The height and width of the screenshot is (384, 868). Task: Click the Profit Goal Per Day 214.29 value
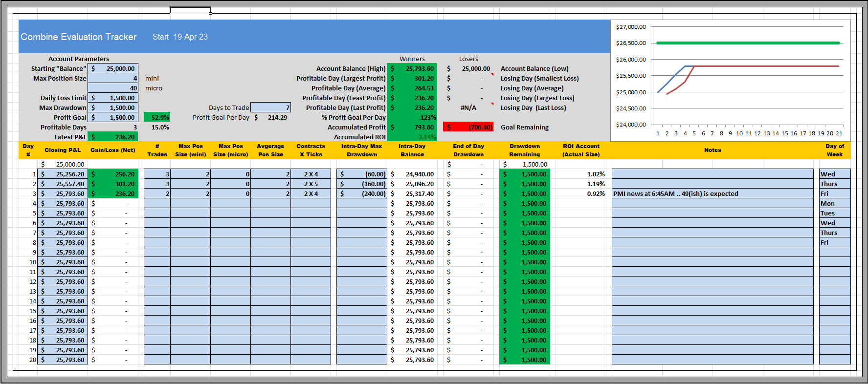[270, 117]
